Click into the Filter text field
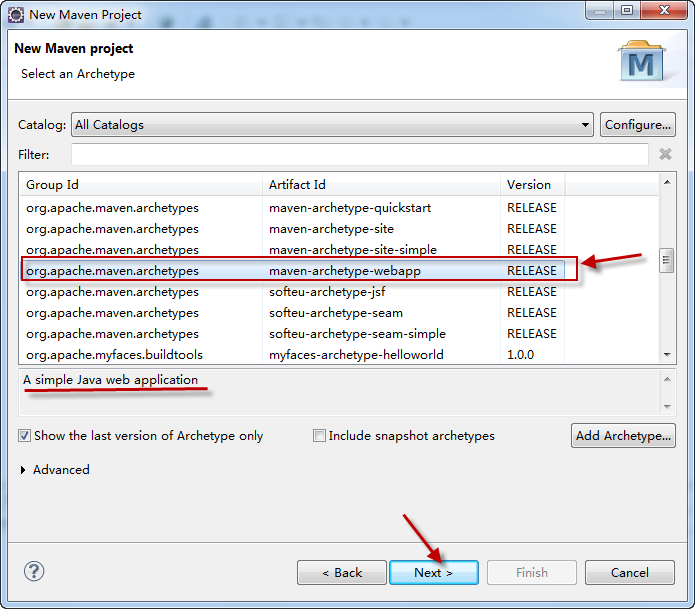This screenshot has height=609, width=695. 360,154
